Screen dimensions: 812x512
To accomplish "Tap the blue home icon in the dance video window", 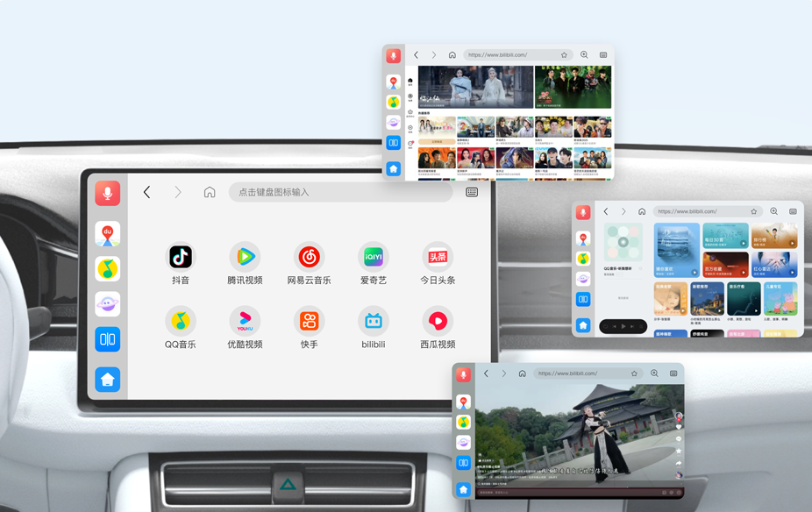I will tap(464, 489).
